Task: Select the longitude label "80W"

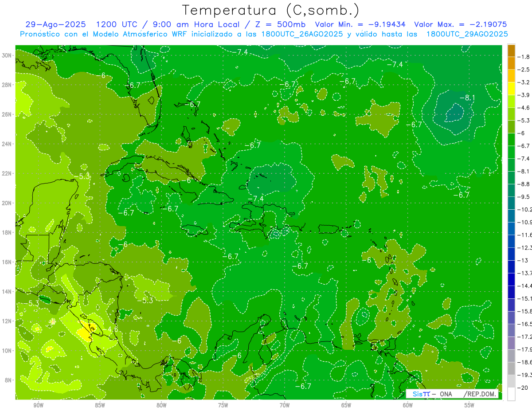Action: pyautogui.click(x=161, y=406)
